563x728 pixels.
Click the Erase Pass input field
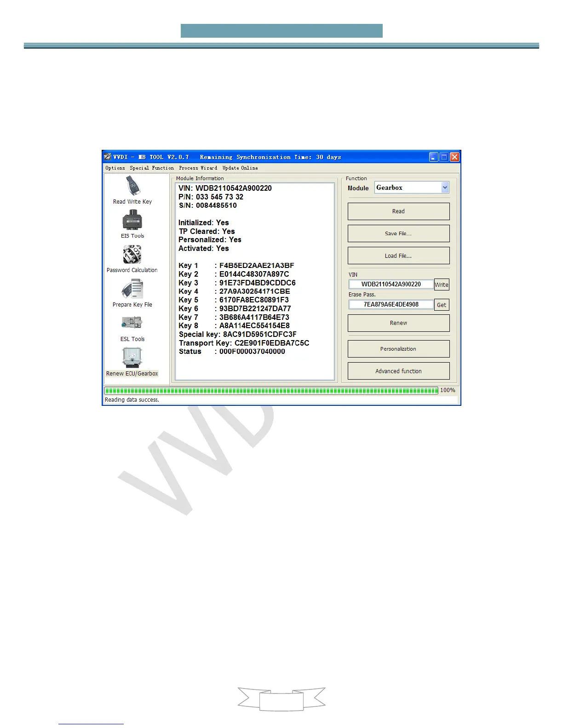pos(391,304)
